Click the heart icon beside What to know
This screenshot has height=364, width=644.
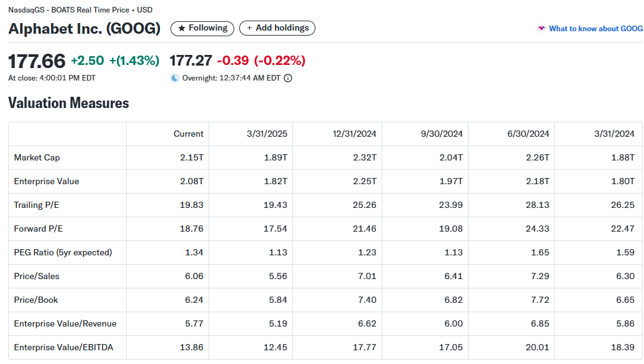coord(542,28)
